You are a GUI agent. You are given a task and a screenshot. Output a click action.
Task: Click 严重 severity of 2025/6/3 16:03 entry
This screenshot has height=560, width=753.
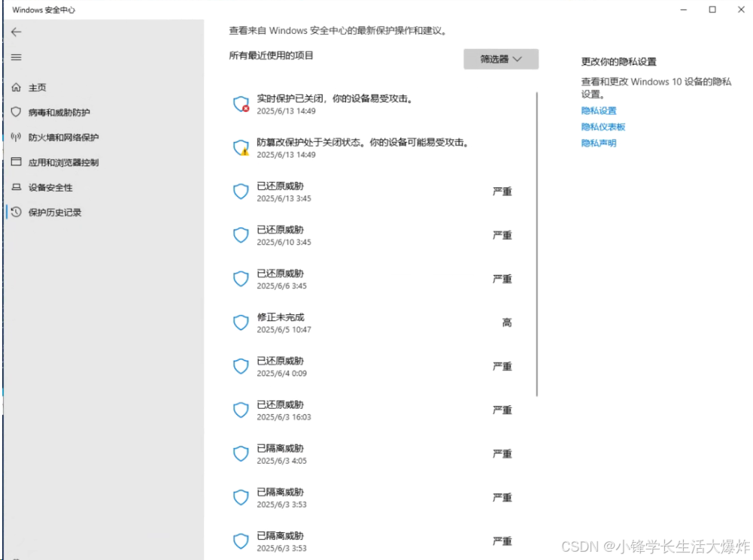click(x=503, y=410)
